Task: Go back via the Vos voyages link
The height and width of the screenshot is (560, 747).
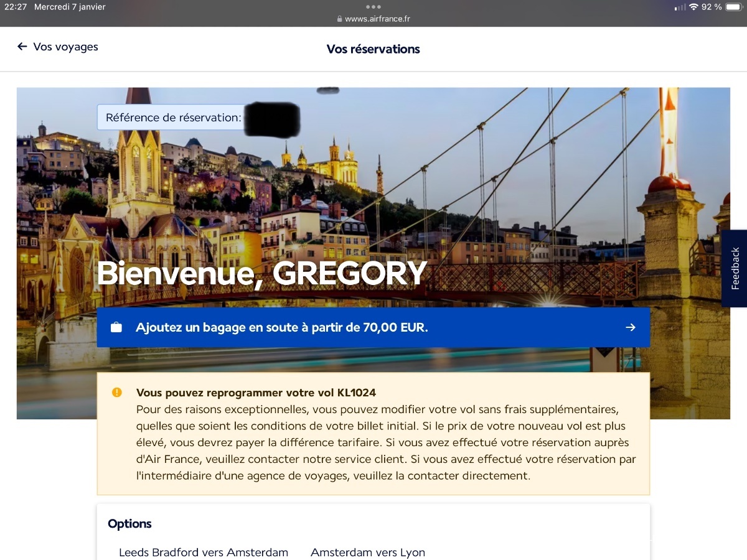Action: (x=65, y=47)
